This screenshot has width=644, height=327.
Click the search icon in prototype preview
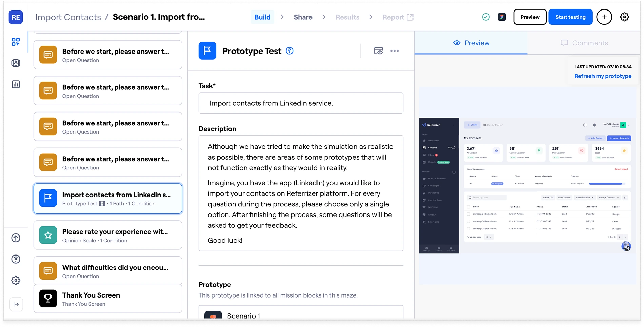pyautogui.click(x=585, y=125)
